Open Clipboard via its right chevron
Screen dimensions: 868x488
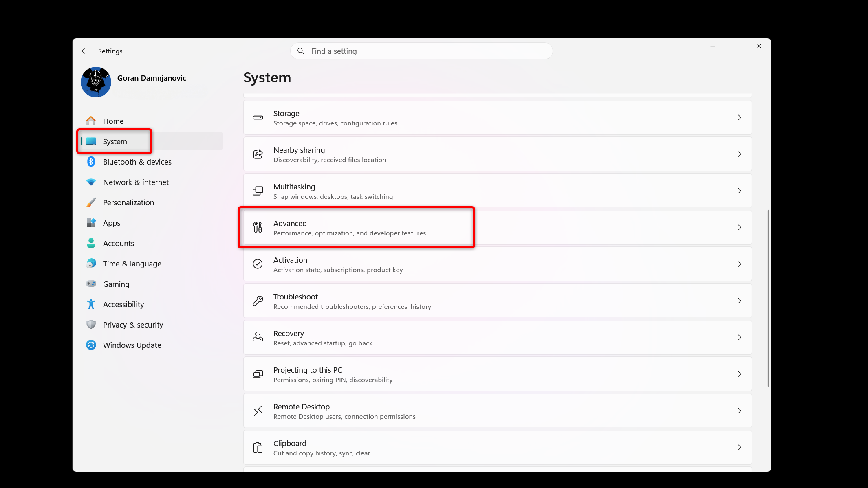[740, 447]
